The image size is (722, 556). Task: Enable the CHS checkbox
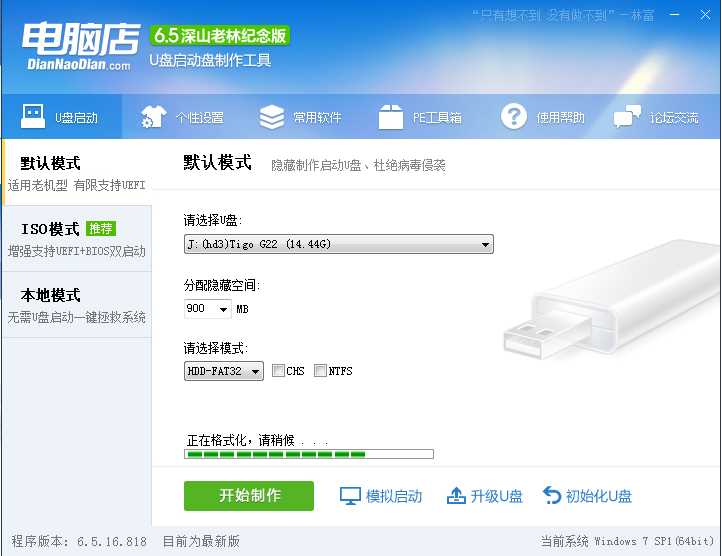(x=278, y=371)
